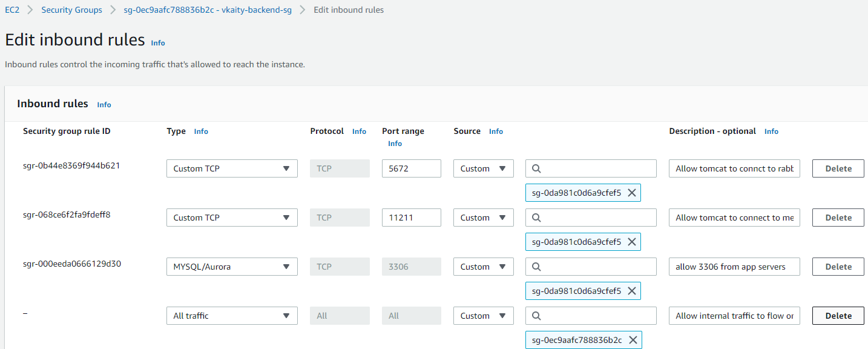The height and width of the screenshot is (349, 868).
Task: Open Source Custom dropdown for All traffic rule
Action: (483, 316)
